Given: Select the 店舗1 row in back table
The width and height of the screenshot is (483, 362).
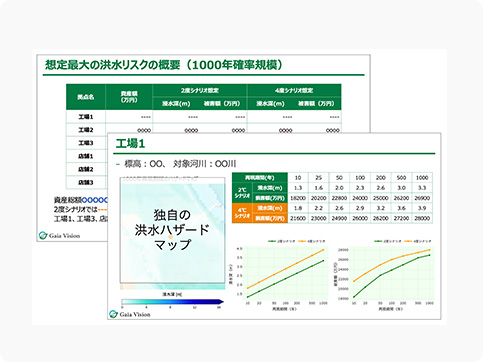Looking at the screenshot, I should click(86, 156).
